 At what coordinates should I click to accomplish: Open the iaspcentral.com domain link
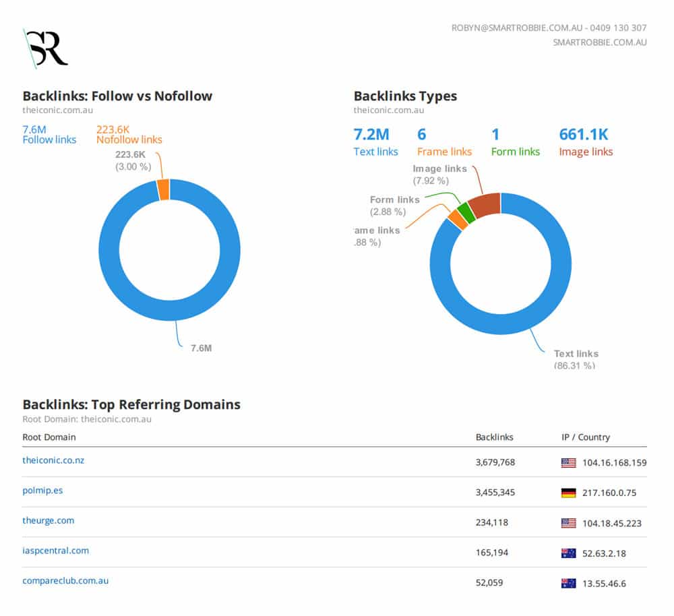click(x=55, y=551)
